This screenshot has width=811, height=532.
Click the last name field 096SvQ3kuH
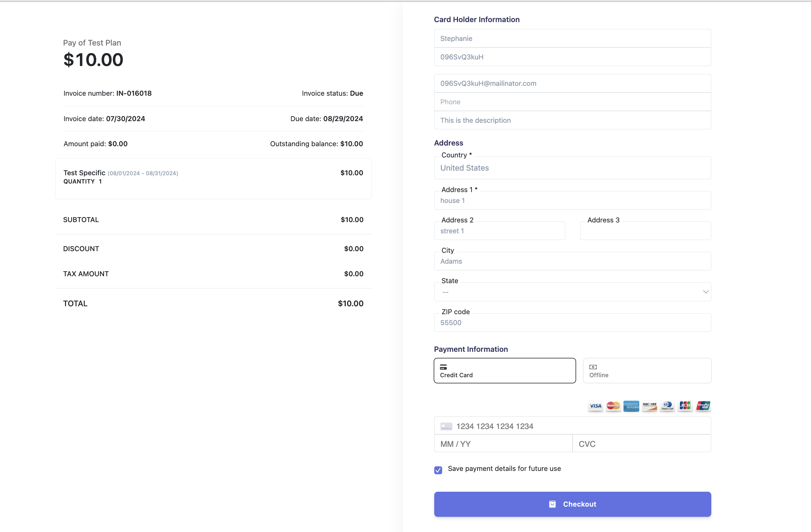tap(573, 57)
